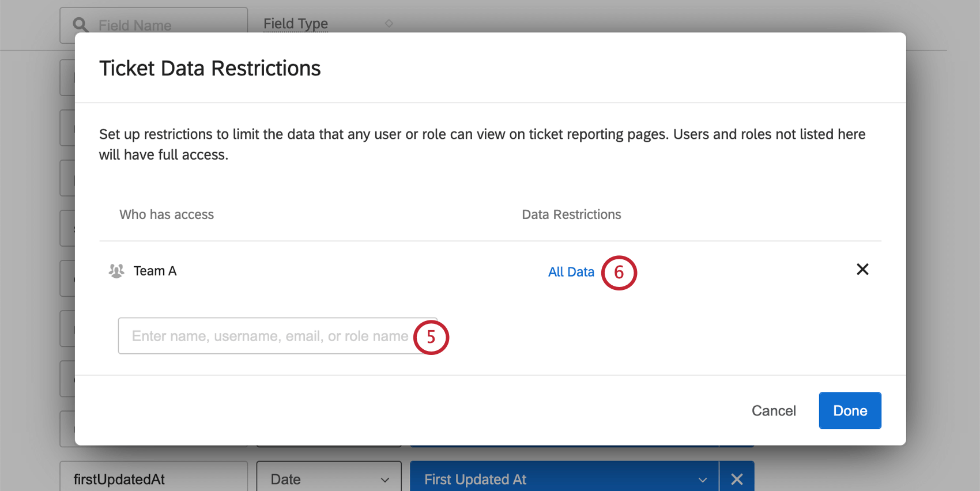980x491 pixels.
Task: Remove Team A with the X icon
Action: (862, 269)
